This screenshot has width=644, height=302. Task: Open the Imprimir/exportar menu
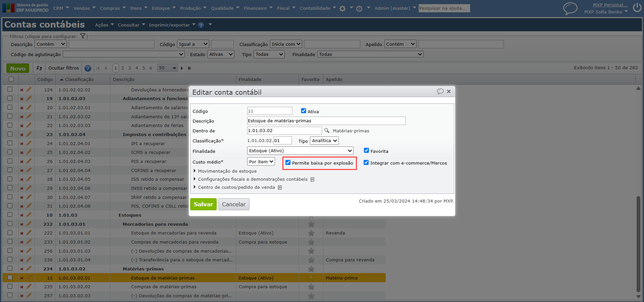coord(172,25)
